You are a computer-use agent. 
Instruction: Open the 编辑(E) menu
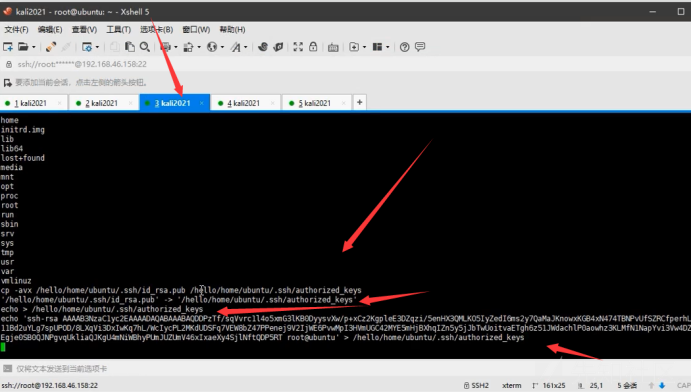click(50, 30)
